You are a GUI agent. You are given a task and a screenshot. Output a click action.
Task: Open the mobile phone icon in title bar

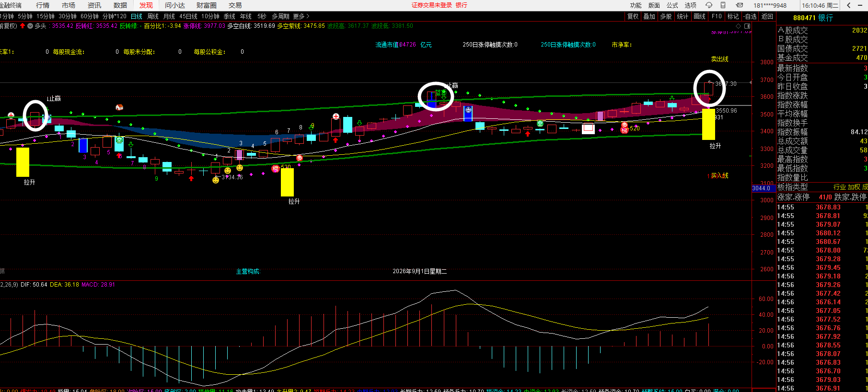(x=723, y=5)
